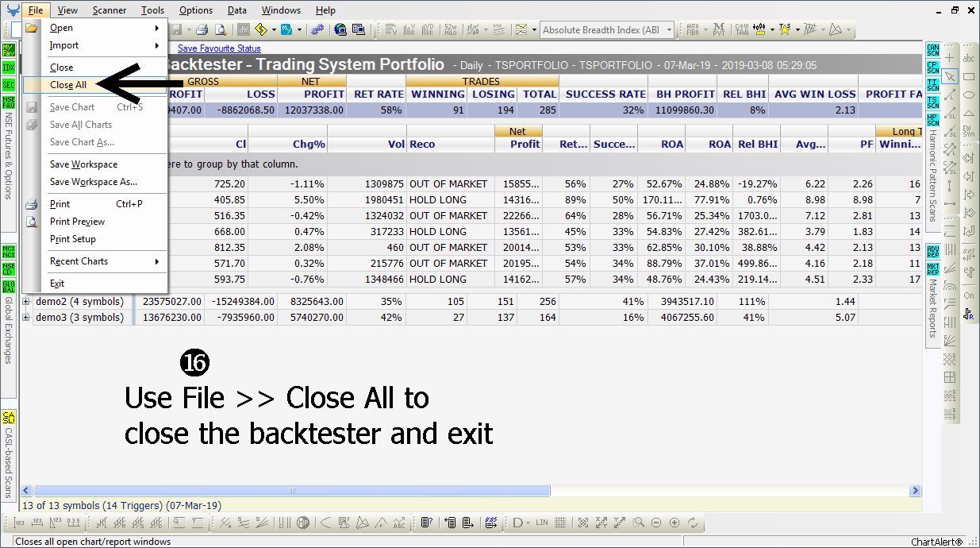Open the CP SCN scan icon
Image resolution: width=980 pixels, height=548 pixels.
pos(932,68)
